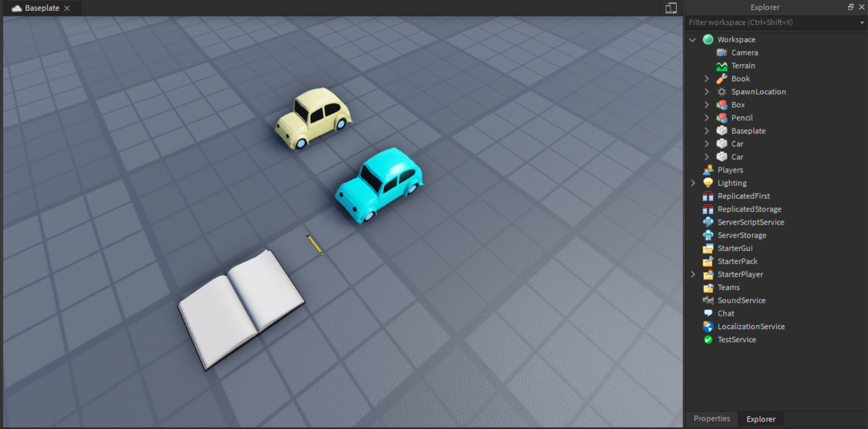Select the Chat bubble icon
Viewport: 868px width, 429px height.
(708, 314)
